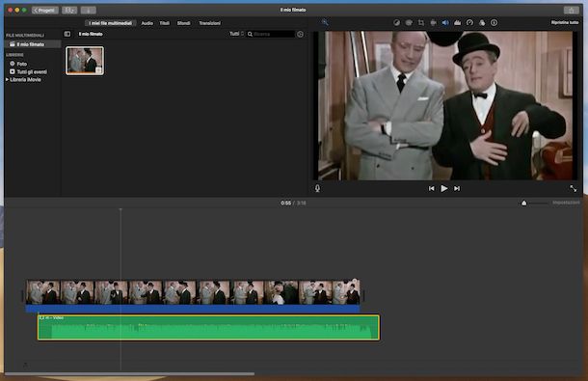The image size is (588, 381).
Task: Show the clip information icon
Action: 494,23
